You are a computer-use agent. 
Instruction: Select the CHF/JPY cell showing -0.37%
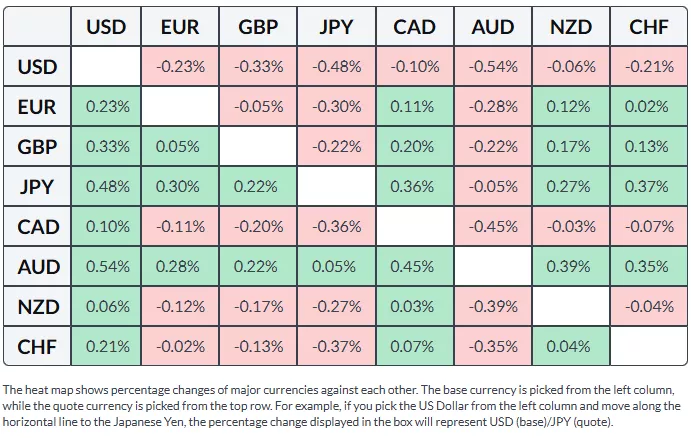tap(337, 347)
